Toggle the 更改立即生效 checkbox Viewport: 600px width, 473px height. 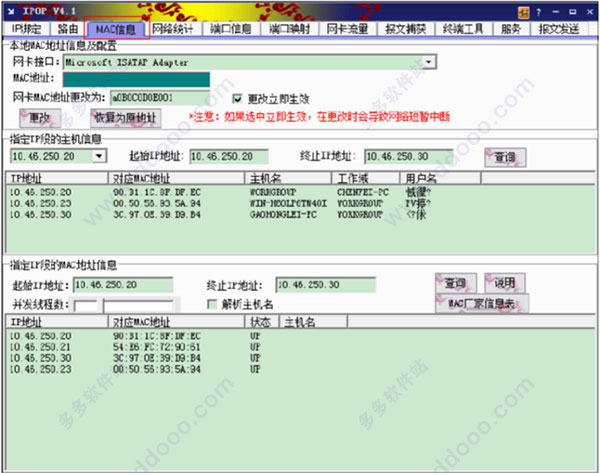click(x=237, y=99)
